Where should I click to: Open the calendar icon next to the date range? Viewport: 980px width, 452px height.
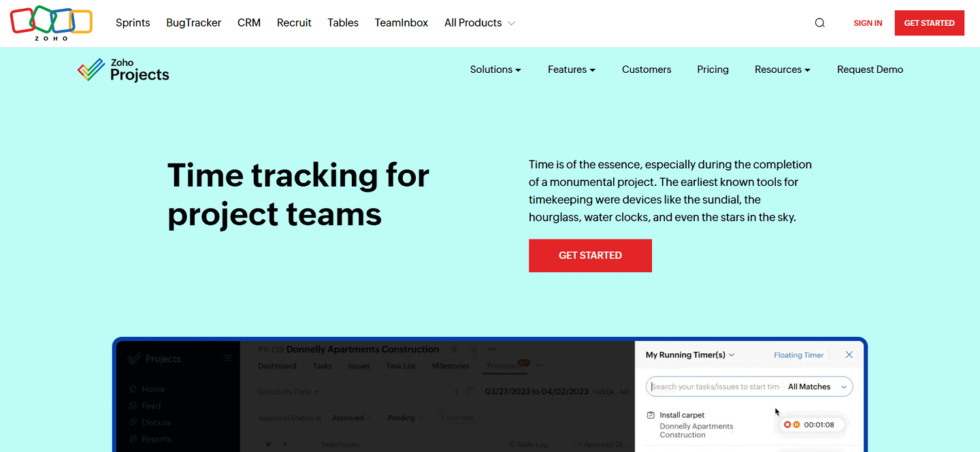point(471,391)
